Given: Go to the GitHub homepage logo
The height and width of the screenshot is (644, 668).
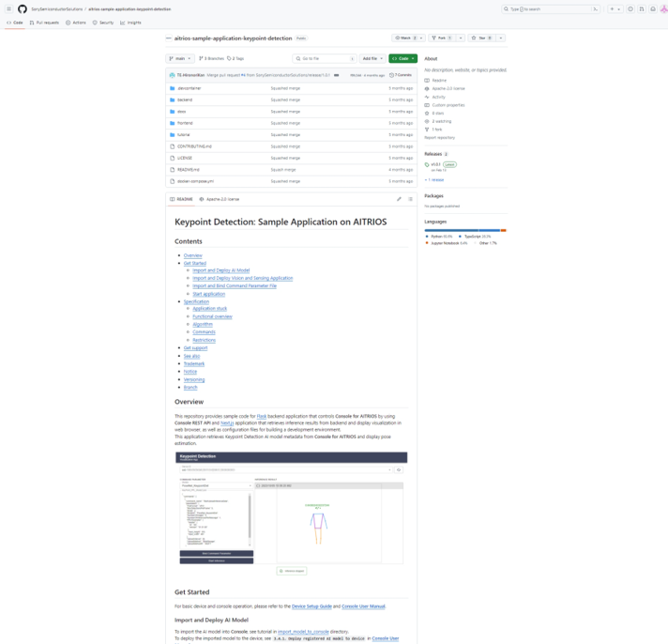Looking at the screenshot, I should click(x=23, y=9).
